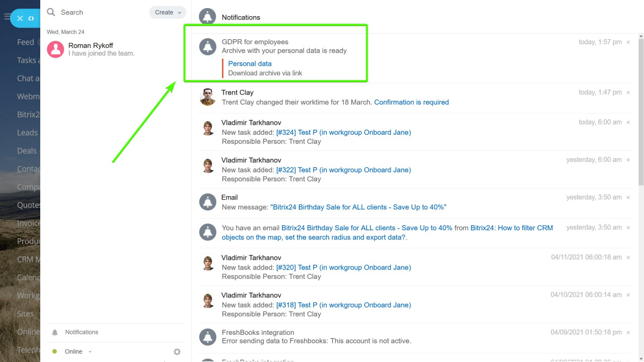Viewport: 644px width, 362px height.
Task: Click the FreshBooks integration bell icon
Action: 207,337
